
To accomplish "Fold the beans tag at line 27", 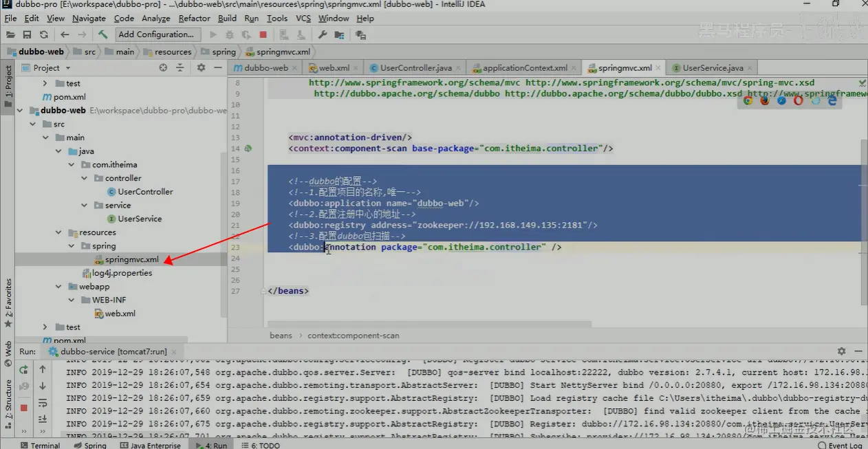I will click(x=263, y=292).
